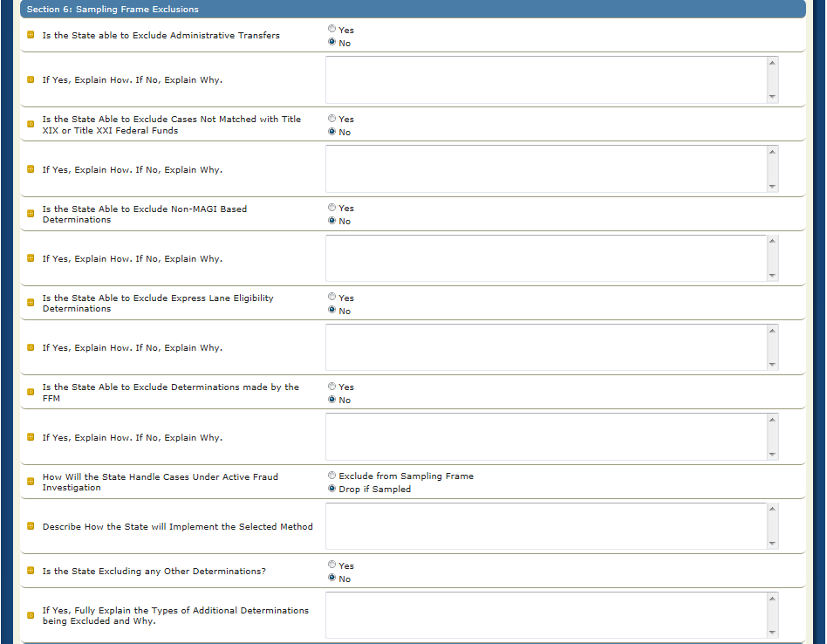Select Yes for Express Lane Eligibility exclusion
Screen dimensions: 827x644
pyautogui.click(x=331, y=297)
